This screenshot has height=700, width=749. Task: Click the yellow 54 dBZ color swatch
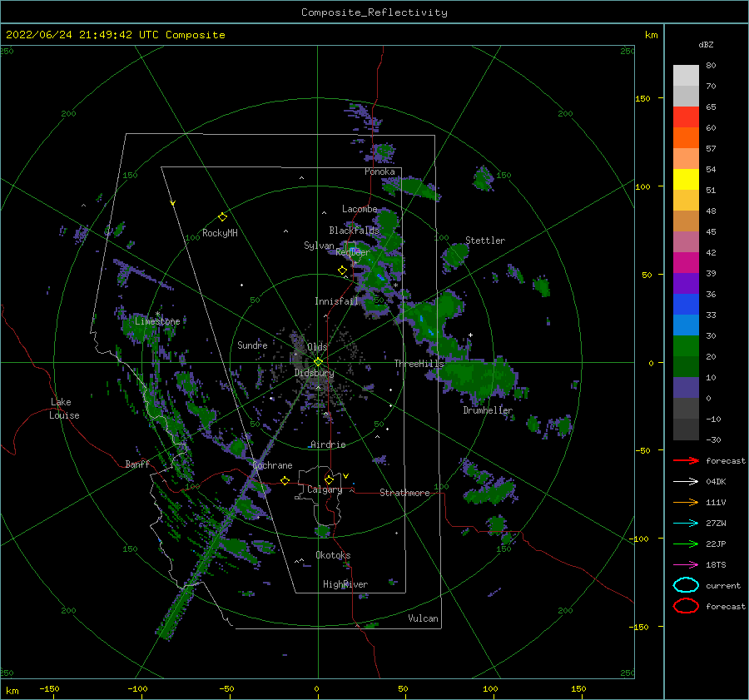pos(686,179)
